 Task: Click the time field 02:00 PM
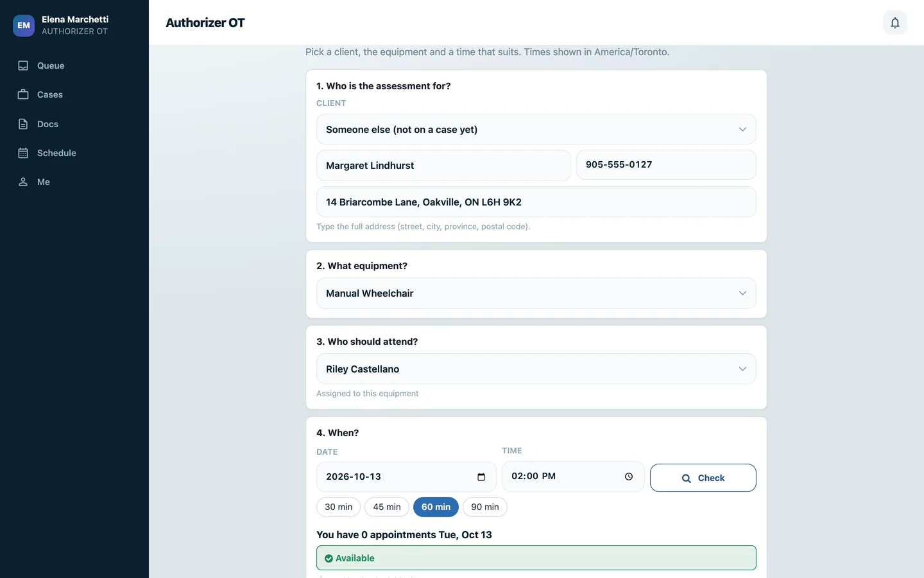click(573, 477)
